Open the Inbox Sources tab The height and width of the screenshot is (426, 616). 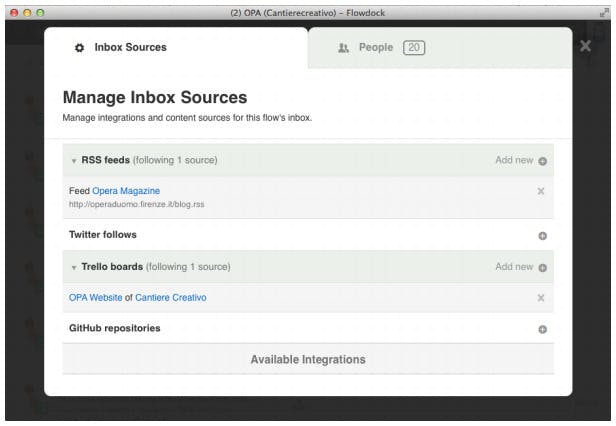pos(176,48)
